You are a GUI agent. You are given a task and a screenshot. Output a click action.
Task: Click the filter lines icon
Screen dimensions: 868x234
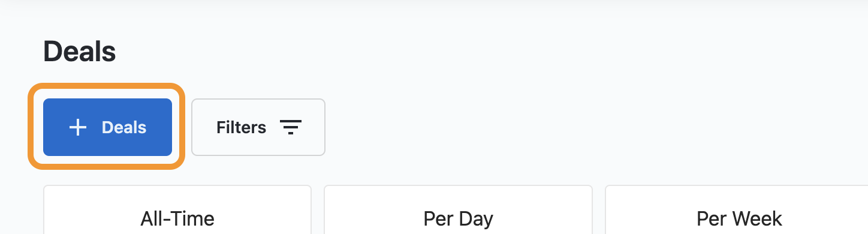291,127
